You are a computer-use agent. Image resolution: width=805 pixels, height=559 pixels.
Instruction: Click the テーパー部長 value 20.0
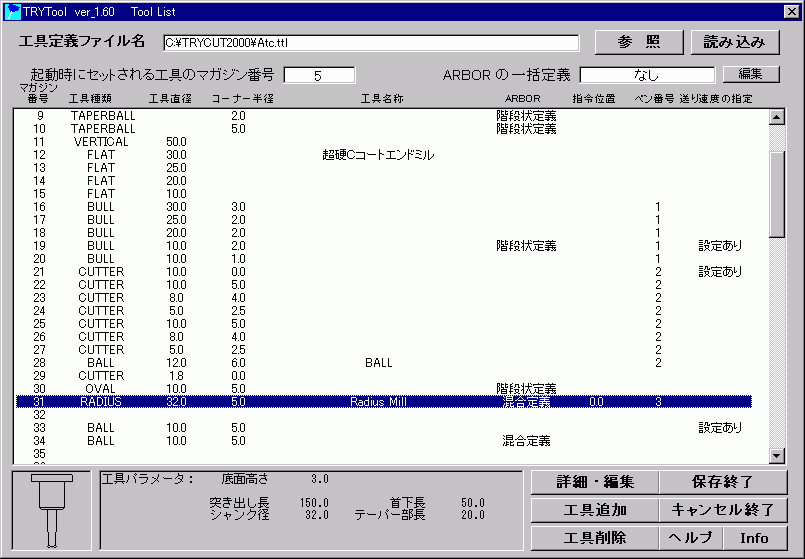coord(473,515)
